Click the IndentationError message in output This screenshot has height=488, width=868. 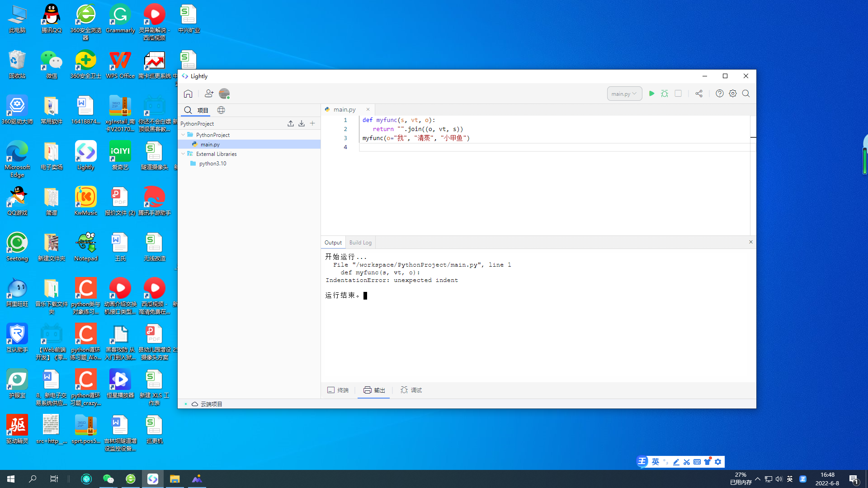(392, 280)
